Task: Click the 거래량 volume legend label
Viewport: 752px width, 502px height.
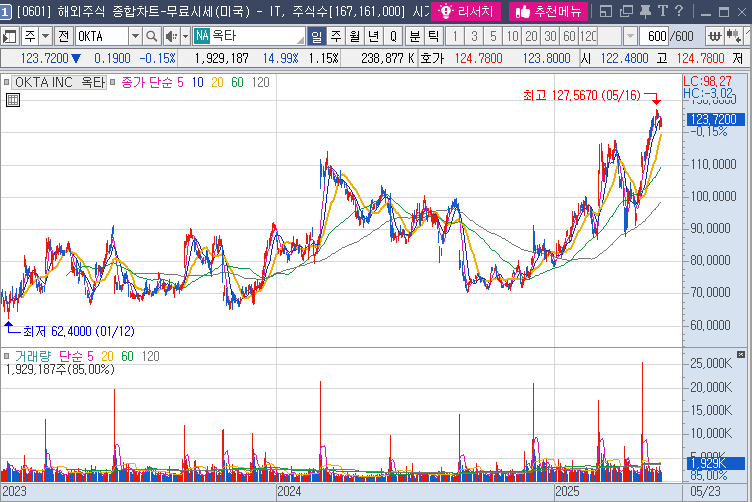Action: (x=33, y=356)
